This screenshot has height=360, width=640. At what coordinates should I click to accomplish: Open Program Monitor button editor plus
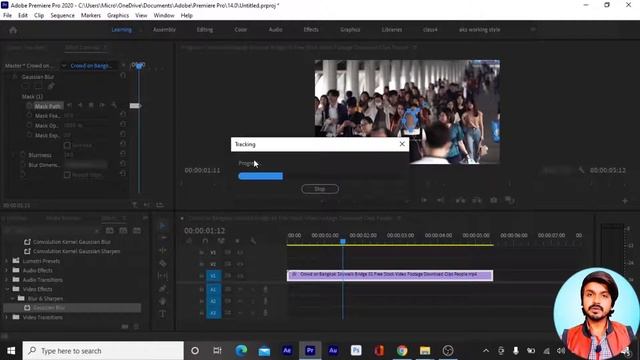tap(624, 201)
